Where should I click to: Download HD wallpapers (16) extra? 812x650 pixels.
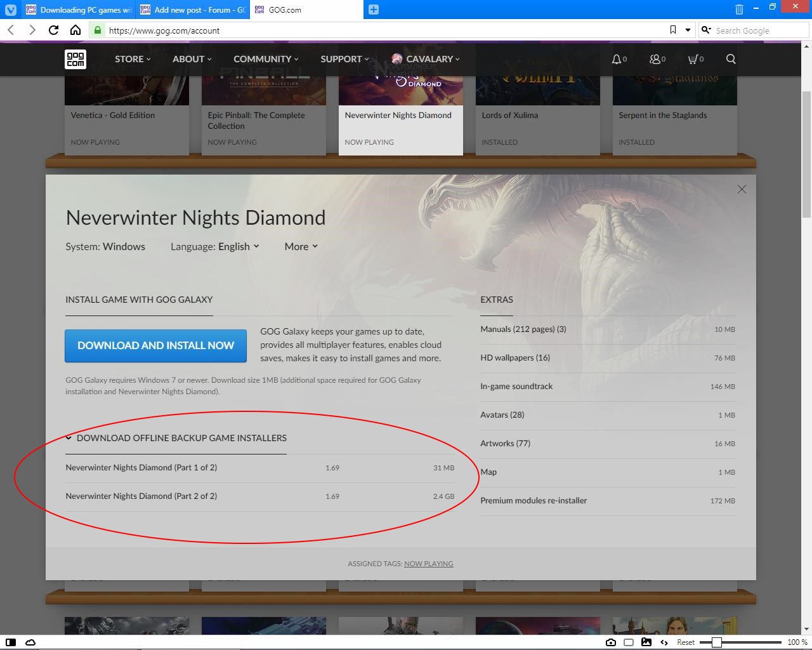[608, 358]
